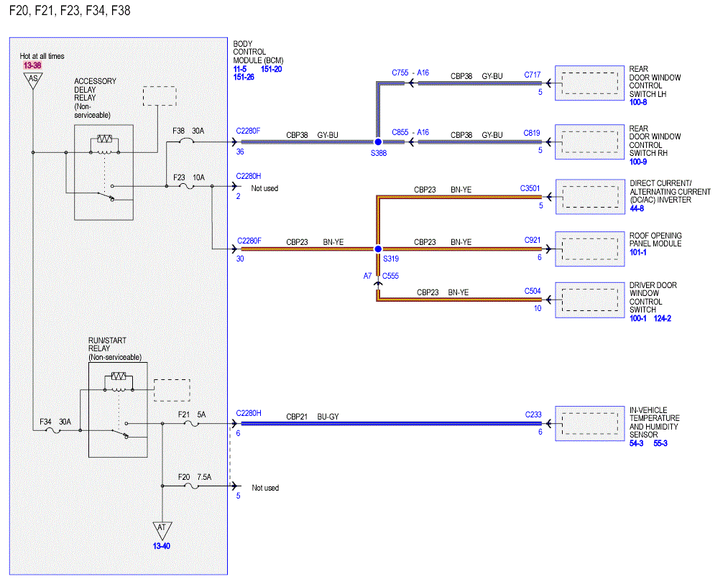Open driver door switch link 100-1
The height and width of the screenshot is (579, 728).
point(638,318)
